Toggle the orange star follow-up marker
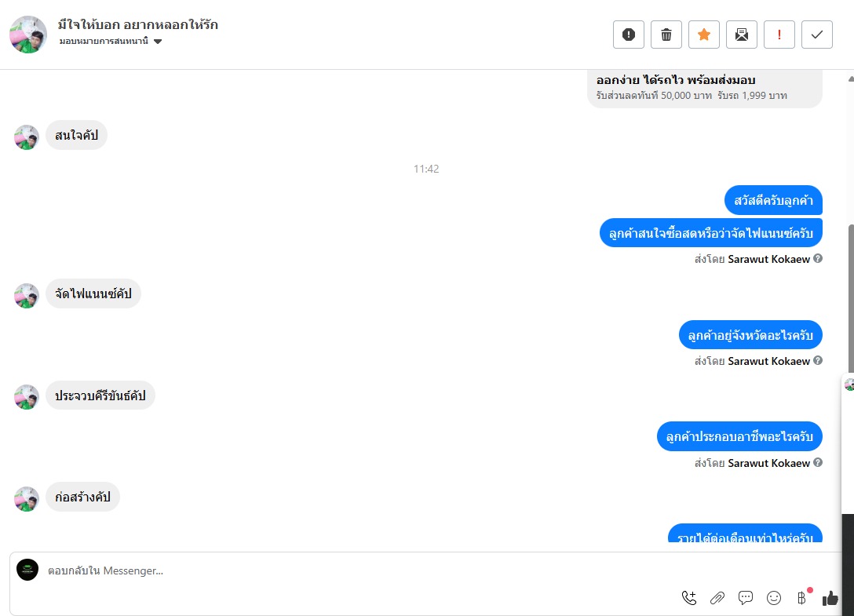Viewport: 854px width, 616px height. click(x=703, y=35)
